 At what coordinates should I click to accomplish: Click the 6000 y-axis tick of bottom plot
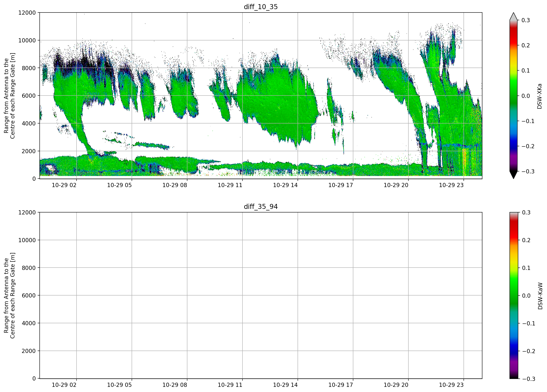(x=29, y=295)
